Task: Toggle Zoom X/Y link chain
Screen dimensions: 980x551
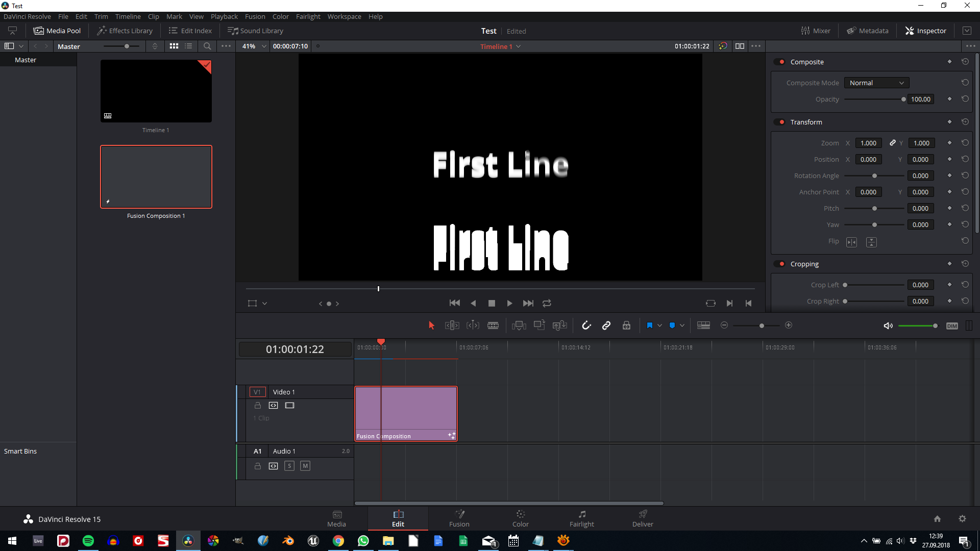Action: [892, 143]
